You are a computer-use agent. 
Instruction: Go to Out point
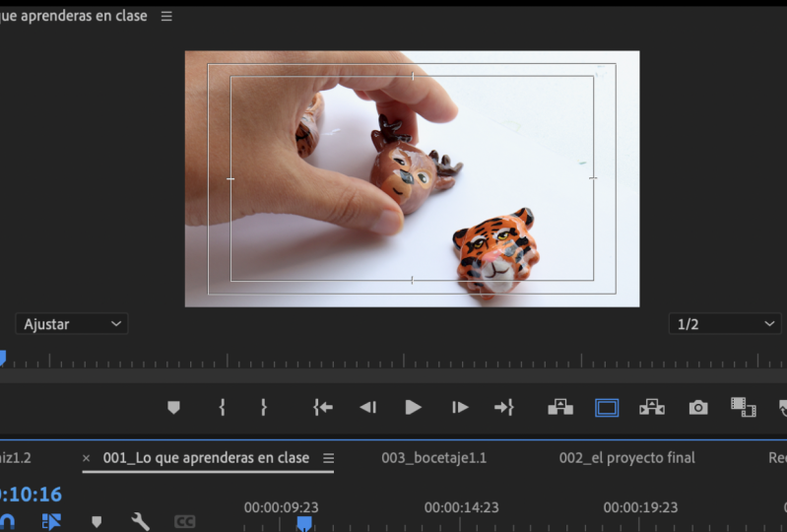pyautogui.click(x=504, y=407)
